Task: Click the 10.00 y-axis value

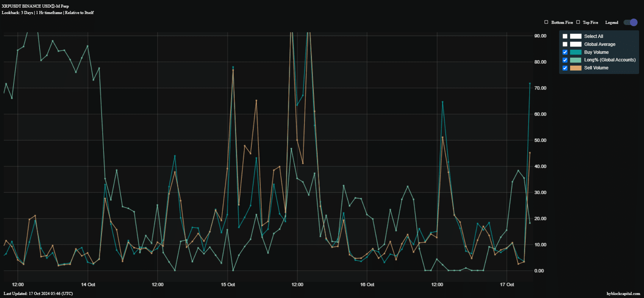Action: tap(540, 245)
